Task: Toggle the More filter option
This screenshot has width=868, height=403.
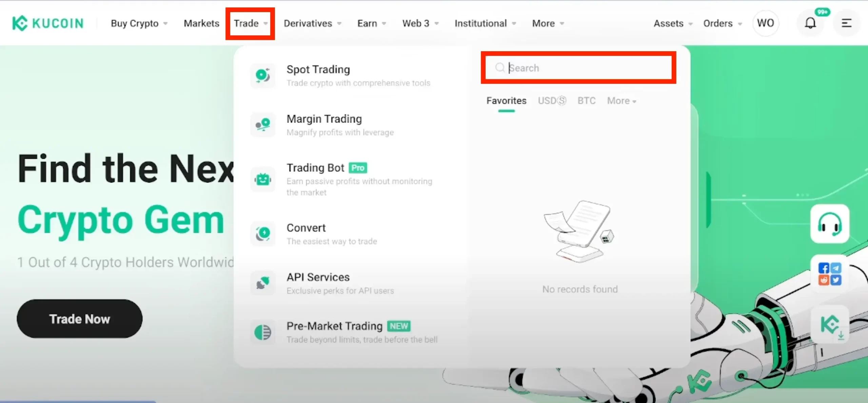Action: click(x=621, y=101)
